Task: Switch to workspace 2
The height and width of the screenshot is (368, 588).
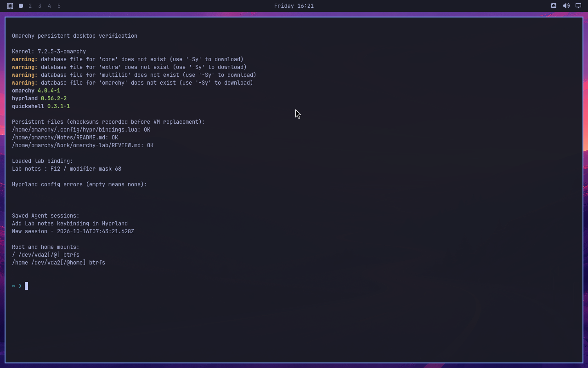Action: coord(30,6)
